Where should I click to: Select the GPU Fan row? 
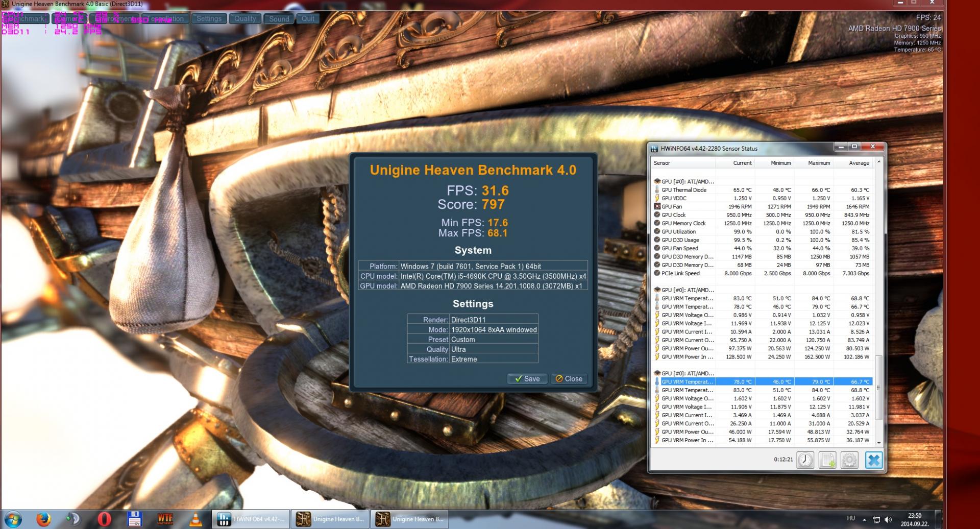coord(763,207)
